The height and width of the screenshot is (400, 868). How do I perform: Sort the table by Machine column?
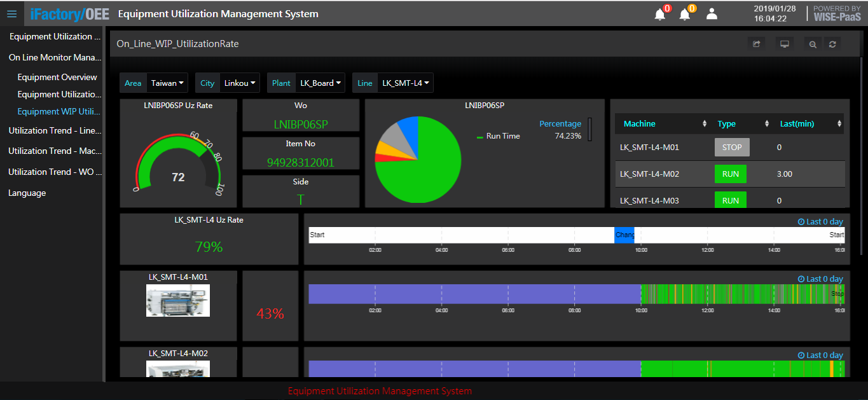663,123
